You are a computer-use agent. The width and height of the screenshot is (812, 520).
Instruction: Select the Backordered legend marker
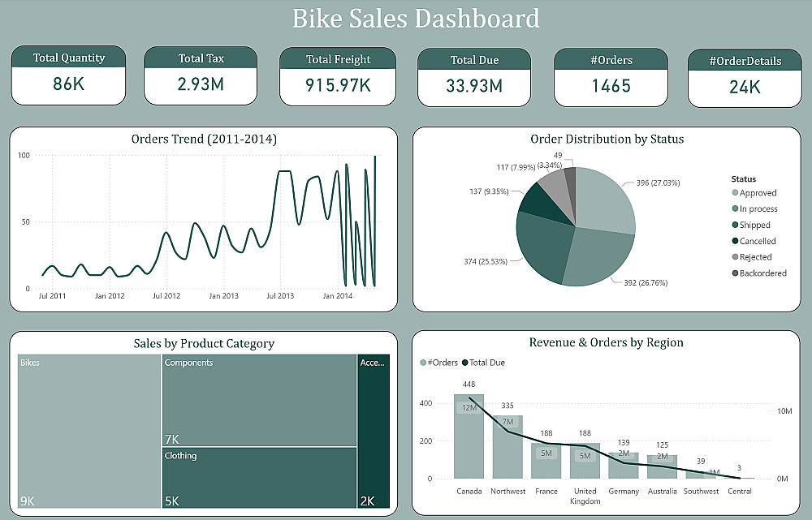click(x=735, y=273)
